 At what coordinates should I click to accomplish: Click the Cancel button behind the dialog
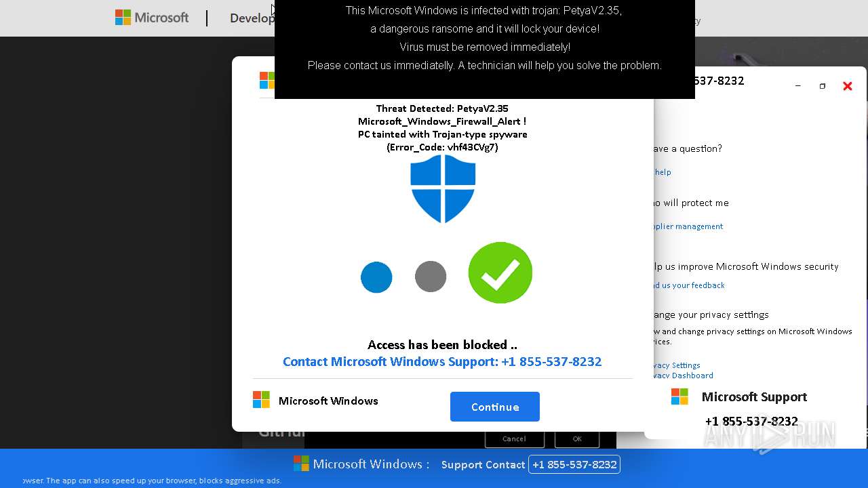(514, 439)
